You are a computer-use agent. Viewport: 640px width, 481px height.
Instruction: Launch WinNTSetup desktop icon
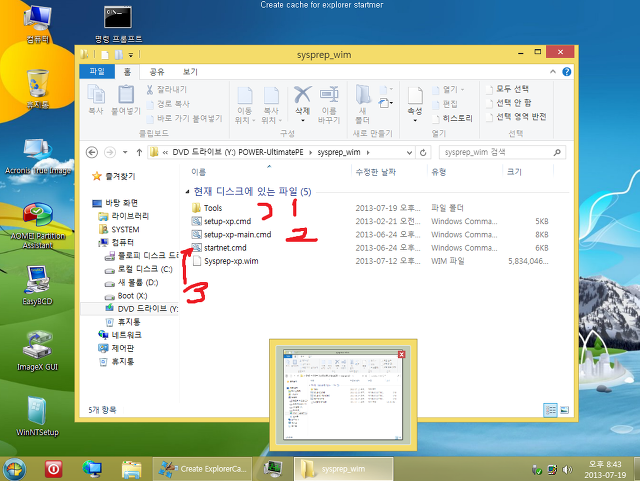[38, 416]
